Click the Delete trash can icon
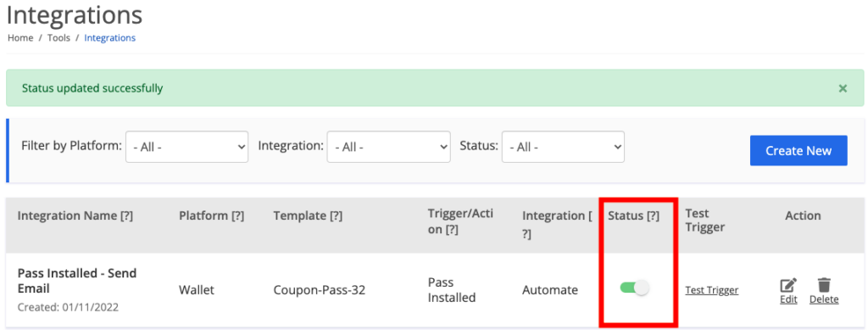868x330 pixels. 824,285
